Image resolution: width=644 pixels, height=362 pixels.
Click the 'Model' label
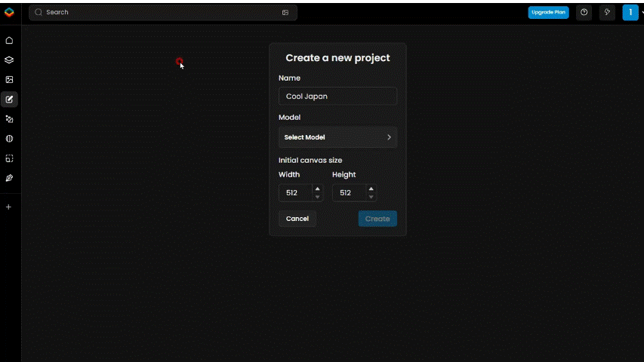[x=290, y=118]
